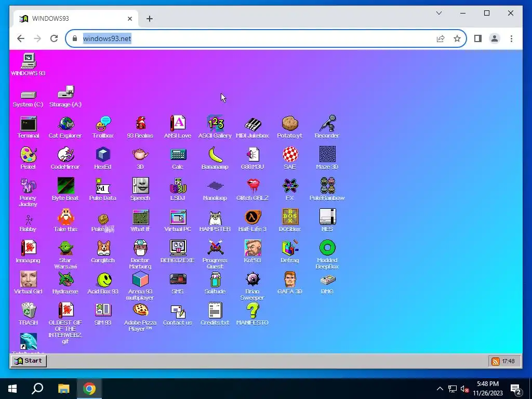Go back in Chrome
The height and width of the screenshot is (399, 532).
(x=21, y=38)
